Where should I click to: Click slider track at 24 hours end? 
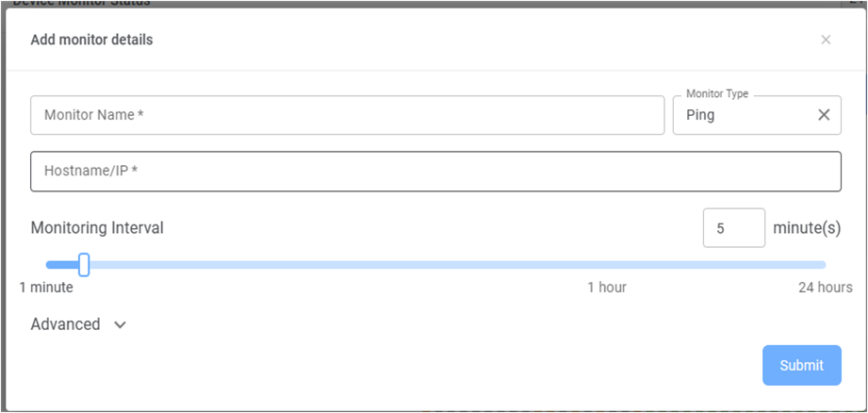(x=823, y=265)
